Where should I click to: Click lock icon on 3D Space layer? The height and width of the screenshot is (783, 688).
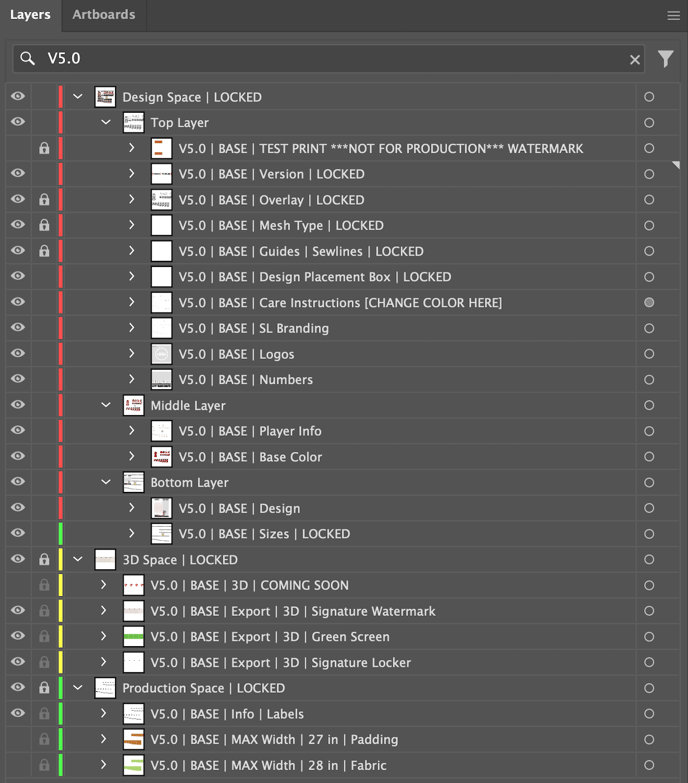point(44,560)
